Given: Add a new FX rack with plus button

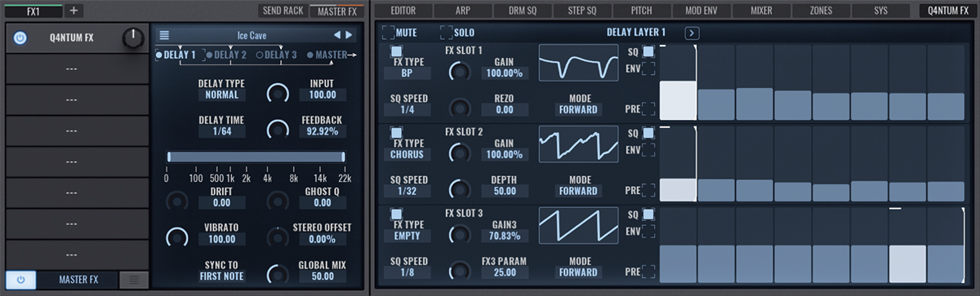Looking at the screenshot, I should pyautogui.click(x=73, y=11).
